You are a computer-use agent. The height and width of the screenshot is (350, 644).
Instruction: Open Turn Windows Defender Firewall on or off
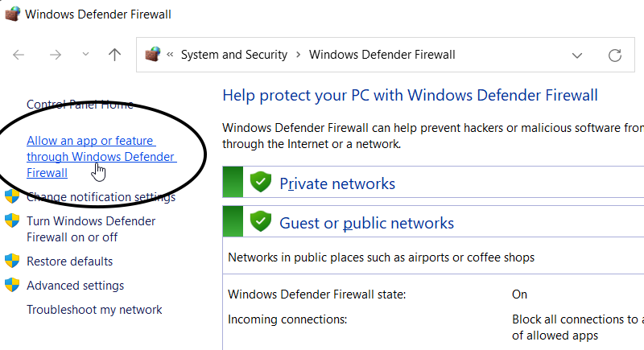[x=91, y=229]
